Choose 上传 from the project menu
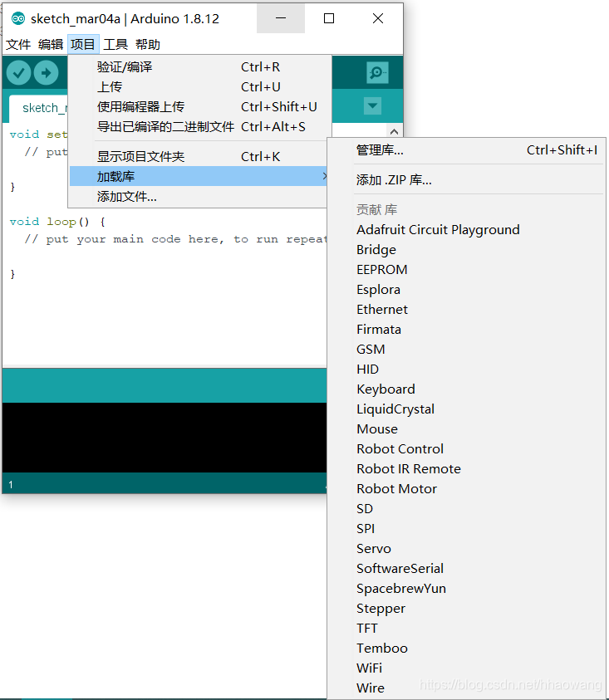 click(x=199, y=87)
